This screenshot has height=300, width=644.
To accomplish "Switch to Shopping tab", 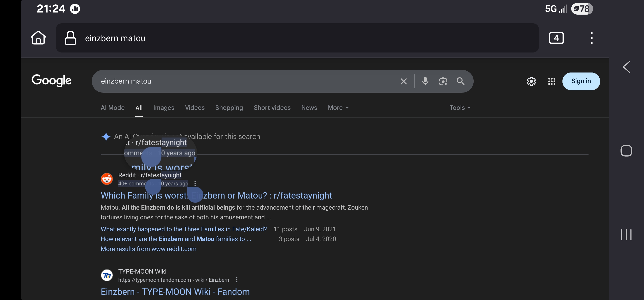I will (229, 108).
